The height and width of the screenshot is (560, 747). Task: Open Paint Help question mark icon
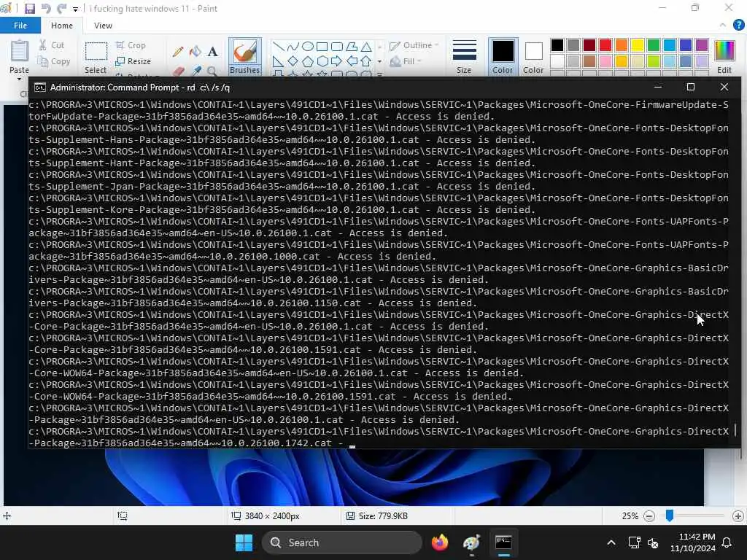[738, 26]
